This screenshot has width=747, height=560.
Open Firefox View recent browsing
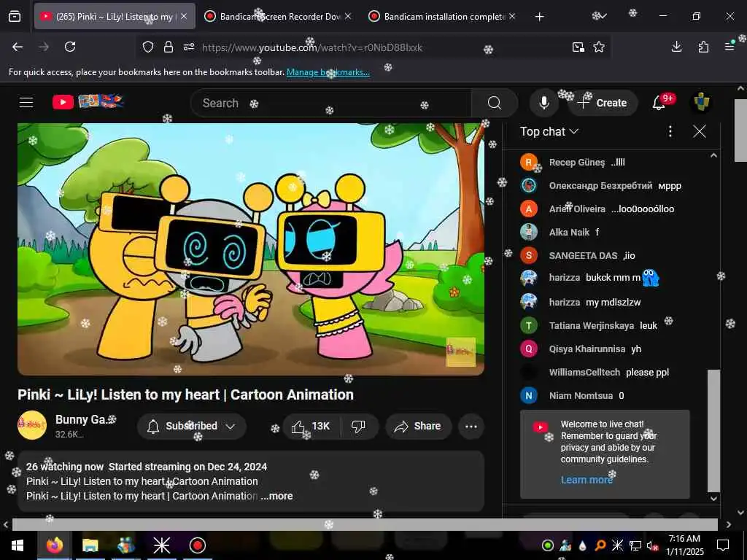15,17
